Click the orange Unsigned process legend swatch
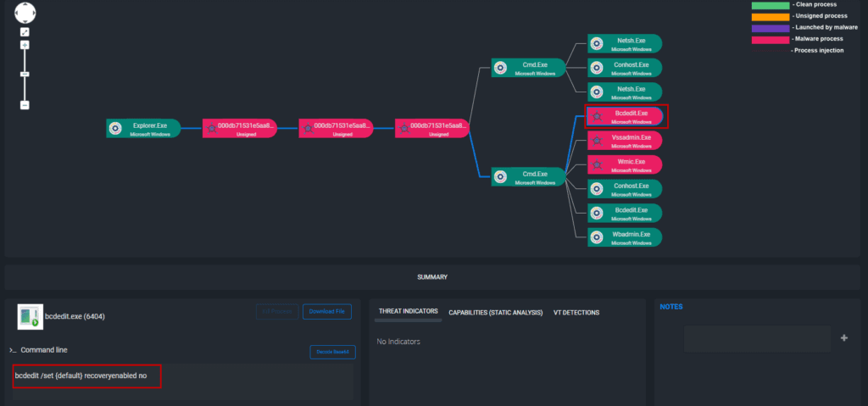 pyautogui.click(x=770, y=17)
